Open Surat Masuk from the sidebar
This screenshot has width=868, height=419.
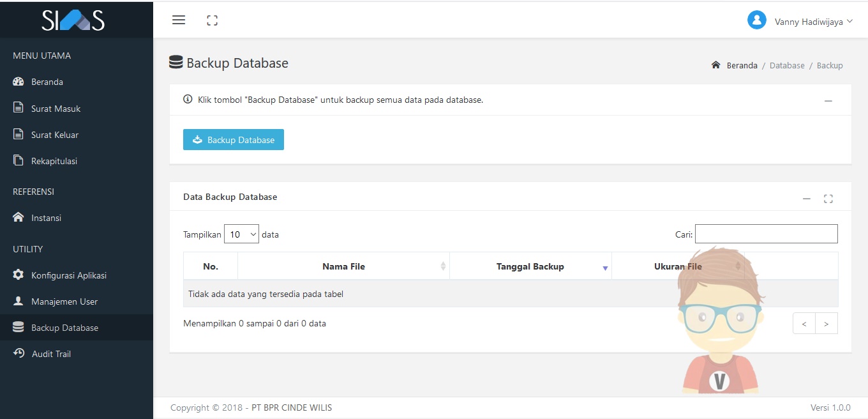click(x=56, y=109)
